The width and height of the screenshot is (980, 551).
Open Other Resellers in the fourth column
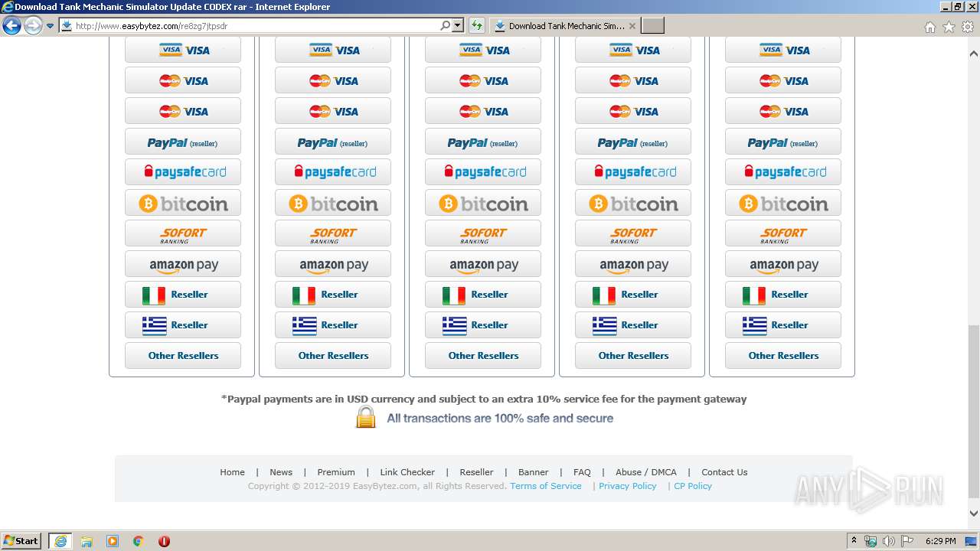pos(633,356)
